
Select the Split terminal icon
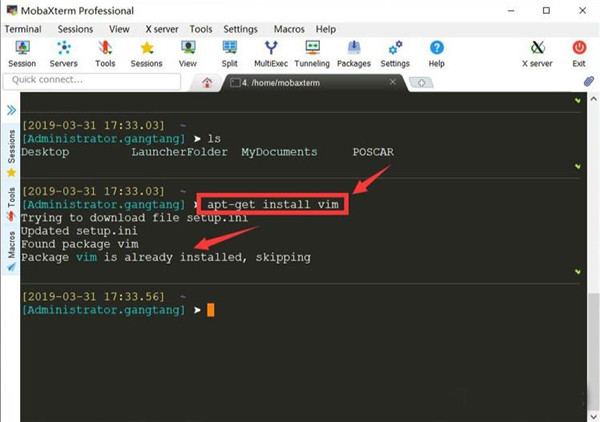click(230, 54)
